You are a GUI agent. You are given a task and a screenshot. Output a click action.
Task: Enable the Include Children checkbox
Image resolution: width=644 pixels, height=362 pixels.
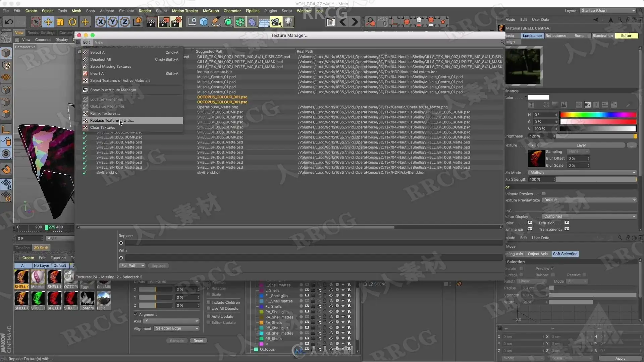point(208,302)
